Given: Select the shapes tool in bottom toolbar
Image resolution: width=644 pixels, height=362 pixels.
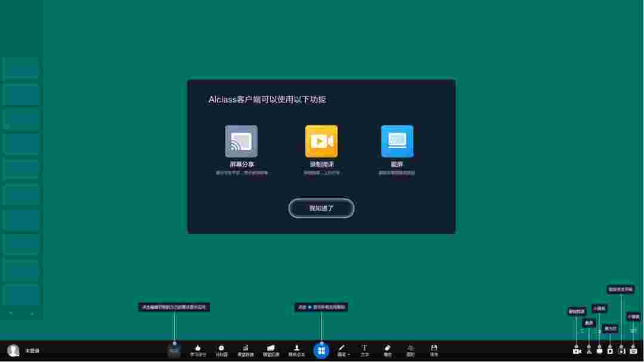Looking at the screenshot, I should [410, 351].
